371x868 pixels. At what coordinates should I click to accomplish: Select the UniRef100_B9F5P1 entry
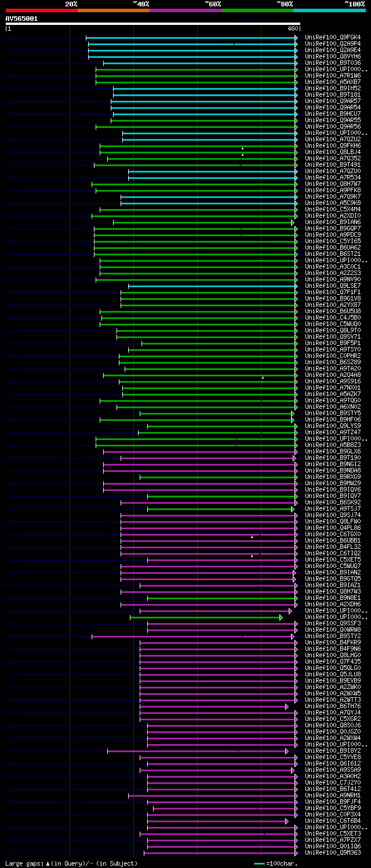tap(333, 343)
